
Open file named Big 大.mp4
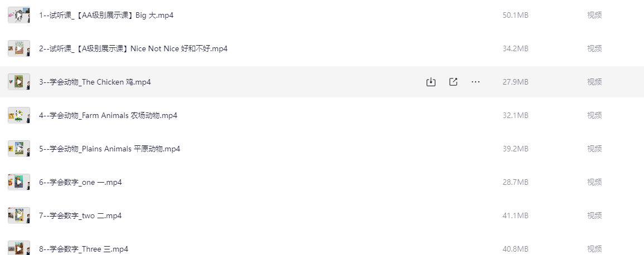(x=106, y=15)
